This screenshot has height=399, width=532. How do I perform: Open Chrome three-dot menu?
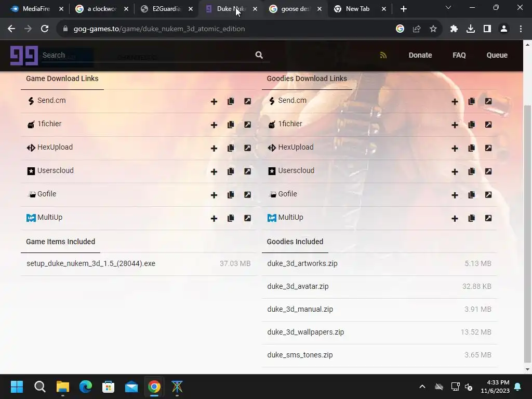point(521,29)
